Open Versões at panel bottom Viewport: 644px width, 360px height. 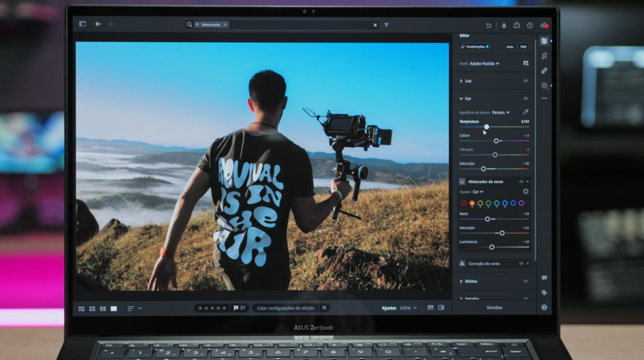494,307
